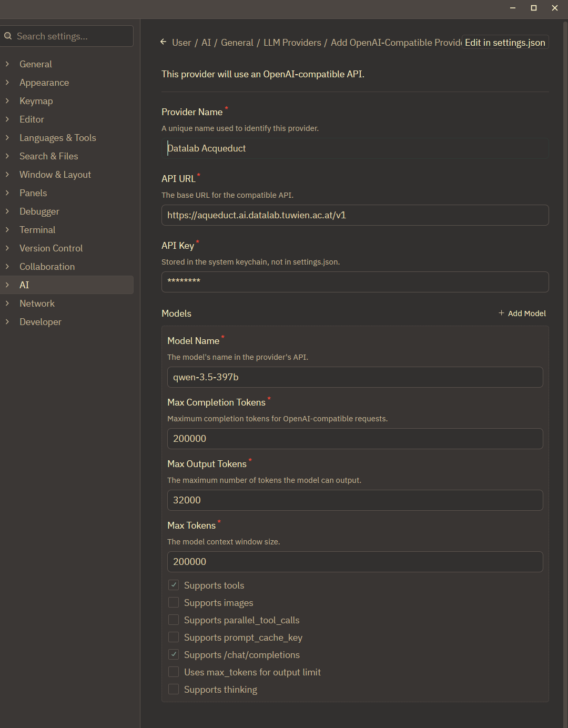
Task: Navigate to User breadcrumb
Action: tap(181, 43)
